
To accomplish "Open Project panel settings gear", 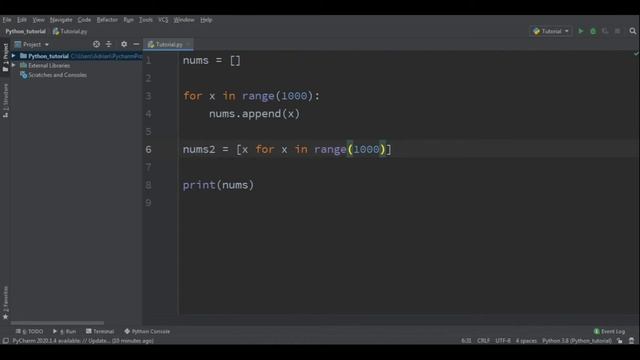I will (x=124, y=44).
